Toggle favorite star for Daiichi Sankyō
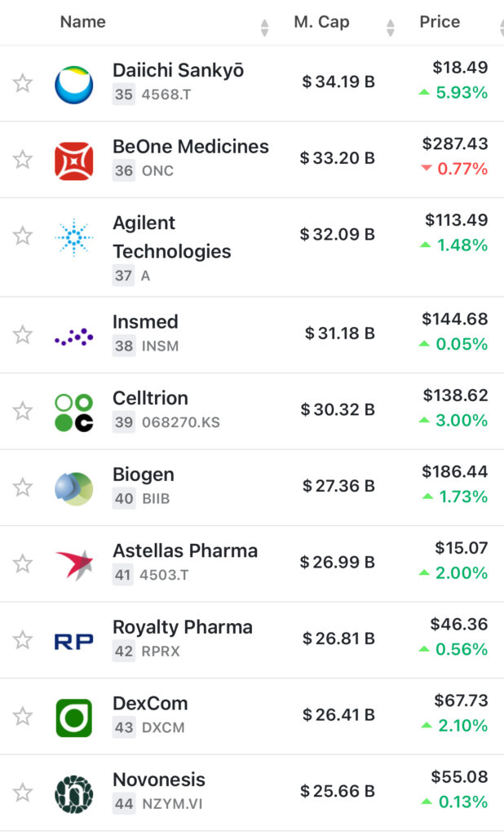The width and height of the screenshot is (504, 835). click(x=23, y=83)
